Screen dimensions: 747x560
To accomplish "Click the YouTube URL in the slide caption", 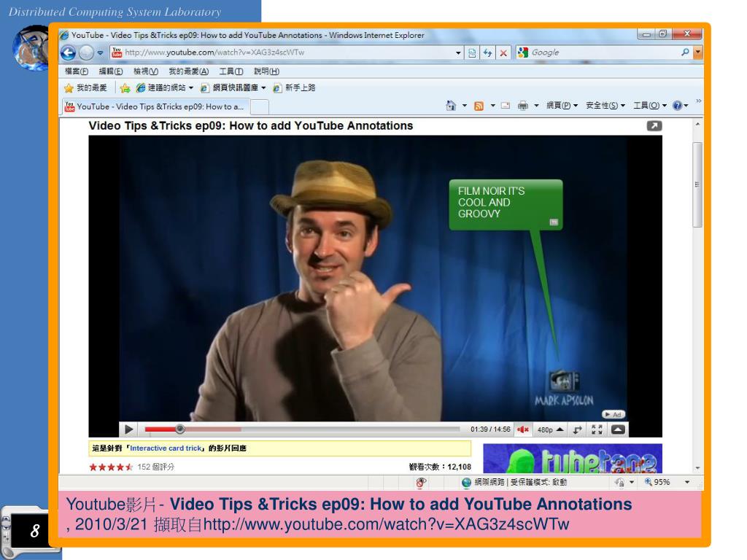I will (x=386, y=524).
